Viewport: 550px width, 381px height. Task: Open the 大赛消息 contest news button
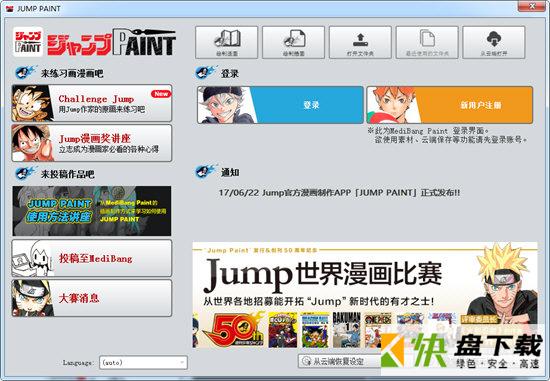(92, 298)
